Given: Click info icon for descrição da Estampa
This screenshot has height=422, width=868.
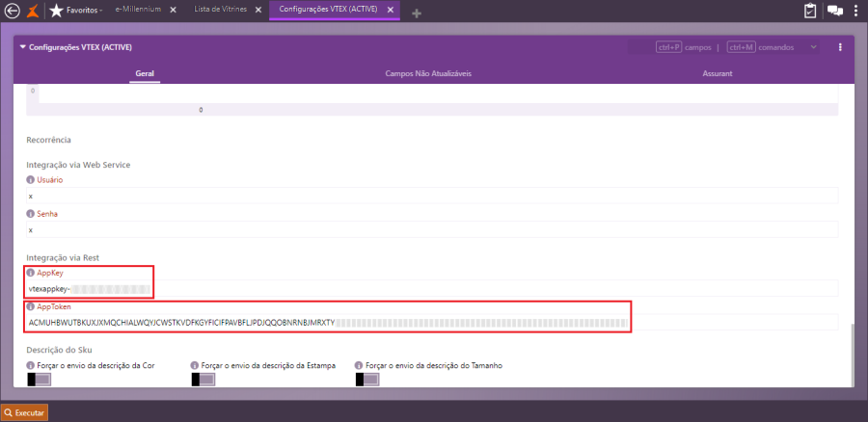Looking at the screenshot, I should coord(194,366).
